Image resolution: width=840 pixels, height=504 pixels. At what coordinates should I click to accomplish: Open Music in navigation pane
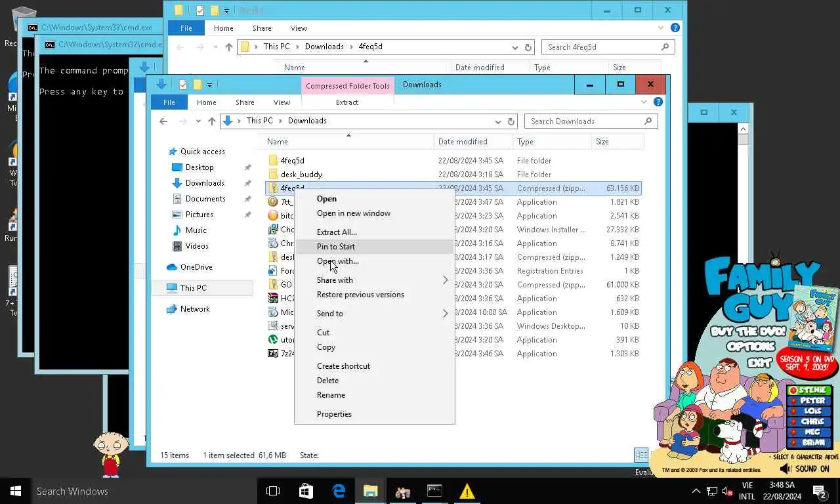pos(196,230)
